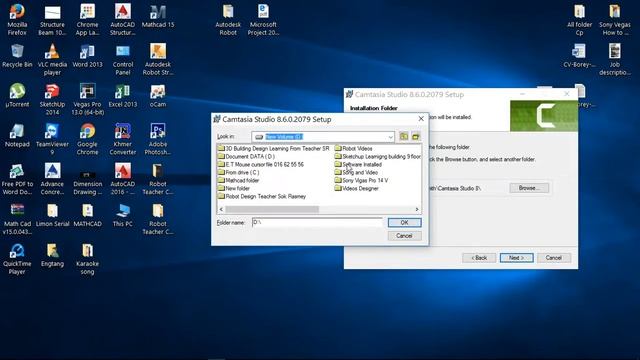This screenshot has width=640, height=360.
Task: Select the 'Videos Designer' folder
Action: coord(357,188)
